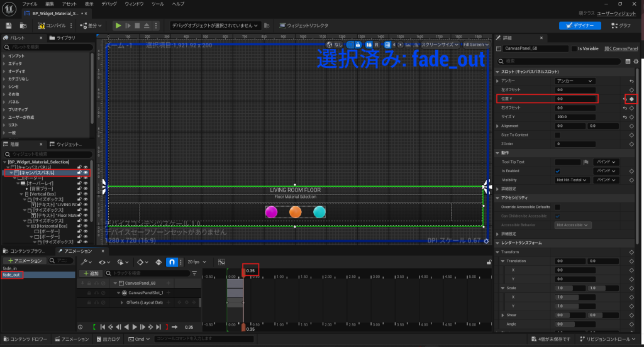Viewport: 644px width, 347px height.
Task: Toggle the timeline snapping magnet icon
Action: (170, 262)
